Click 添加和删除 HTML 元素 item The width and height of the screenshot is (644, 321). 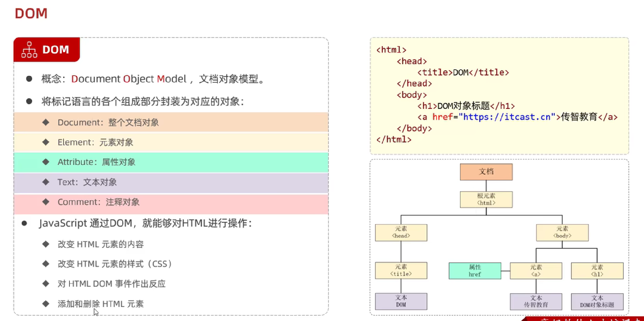101,304
